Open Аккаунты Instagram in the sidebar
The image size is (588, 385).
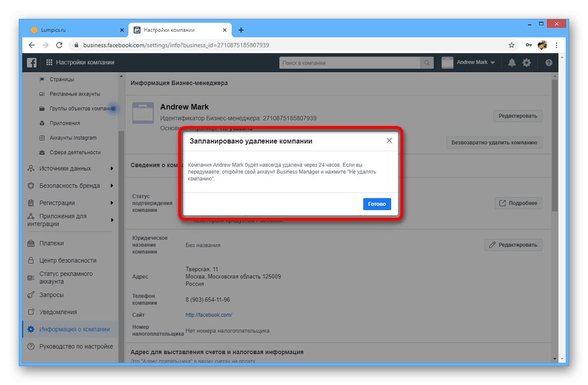point(73,138)
